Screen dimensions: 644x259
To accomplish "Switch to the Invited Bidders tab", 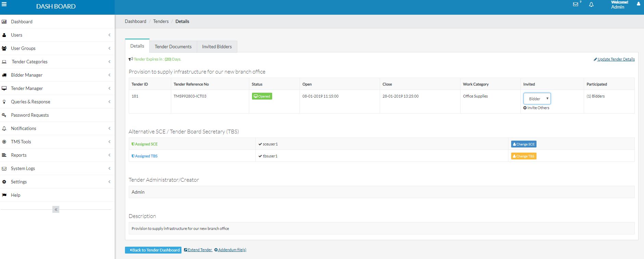I will point(217,47).
